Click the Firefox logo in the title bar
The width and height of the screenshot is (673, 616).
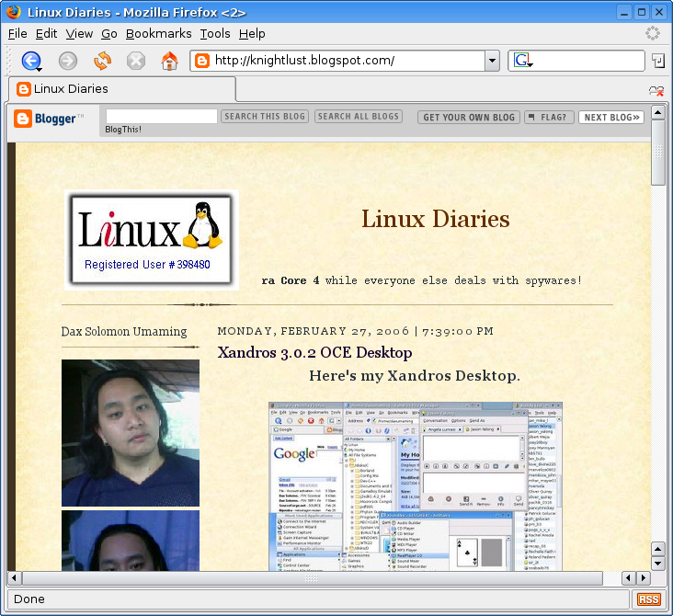14,12
